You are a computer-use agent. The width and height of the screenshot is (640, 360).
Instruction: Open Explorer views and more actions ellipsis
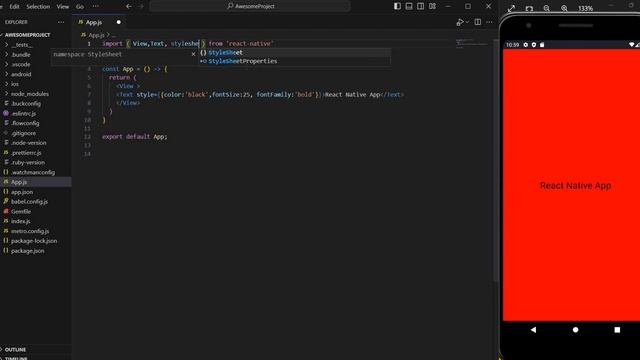[61, 22]
